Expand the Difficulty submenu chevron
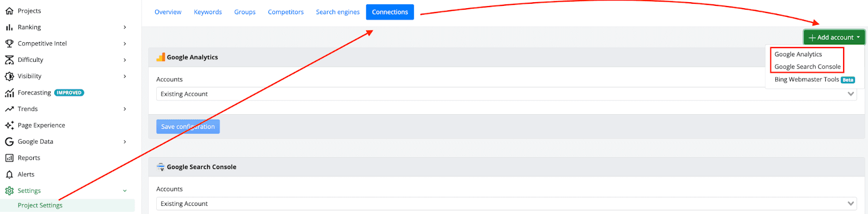Image resolution: width=868 pixels, height=214 pixels. pyautogui.click(x=125, y=60)
